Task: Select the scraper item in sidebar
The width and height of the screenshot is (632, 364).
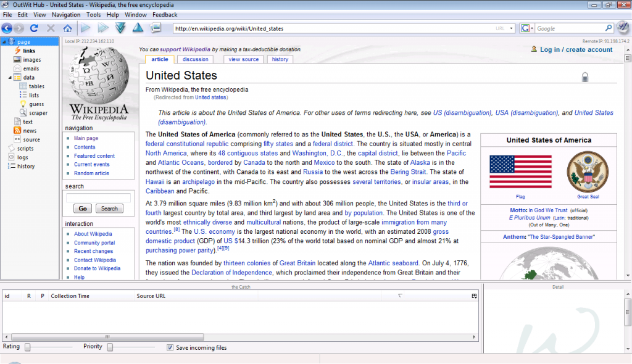Action: point(38,113)
